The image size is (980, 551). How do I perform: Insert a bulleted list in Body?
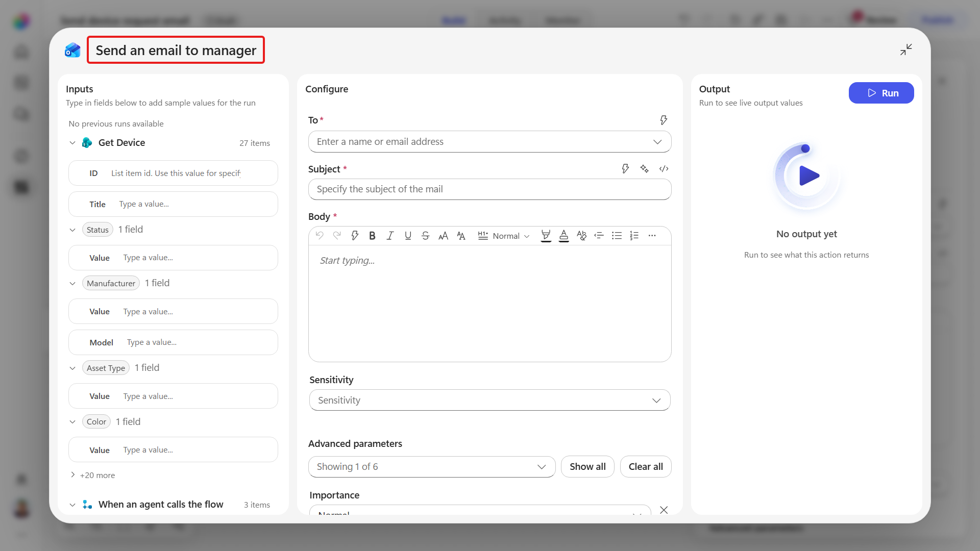[617, 235]
